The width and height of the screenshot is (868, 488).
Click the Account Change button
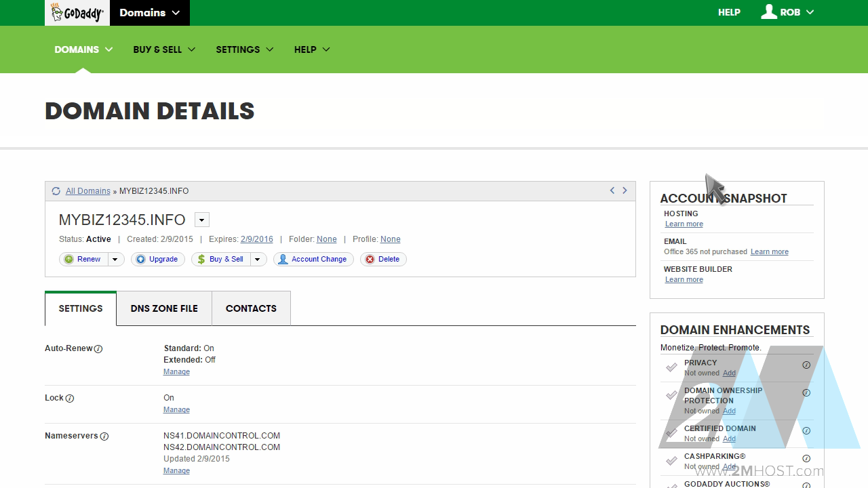tap(313, 259)
